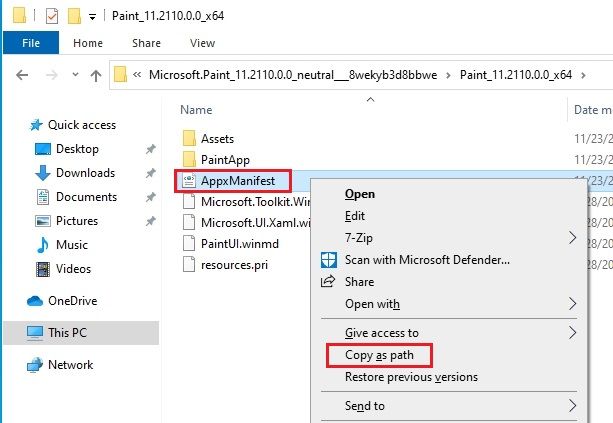Select Network in navigation pane
613x423 pixels.
71,365
